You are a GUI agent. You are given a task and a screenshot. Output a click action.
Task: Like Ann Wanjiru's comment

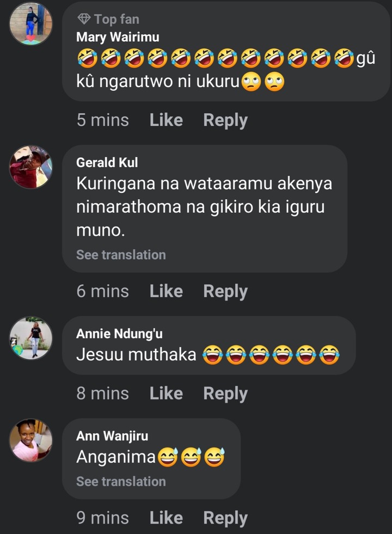166,518
